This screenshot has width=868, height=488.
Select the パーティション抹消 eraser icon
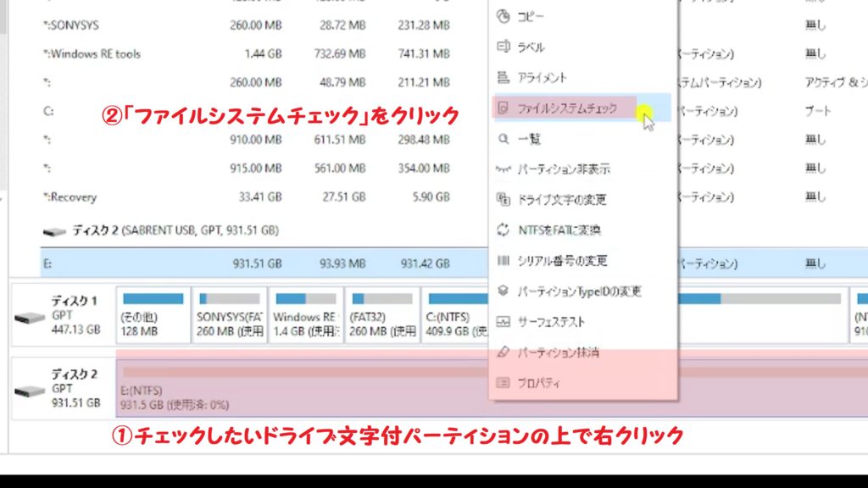[502, 352]
